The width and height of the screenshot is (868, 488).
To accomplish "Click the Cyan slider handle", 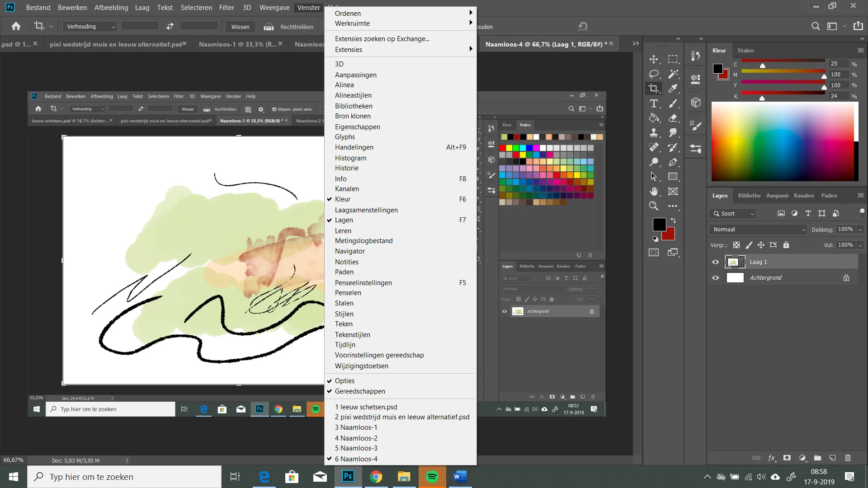I will pos(762,66).
